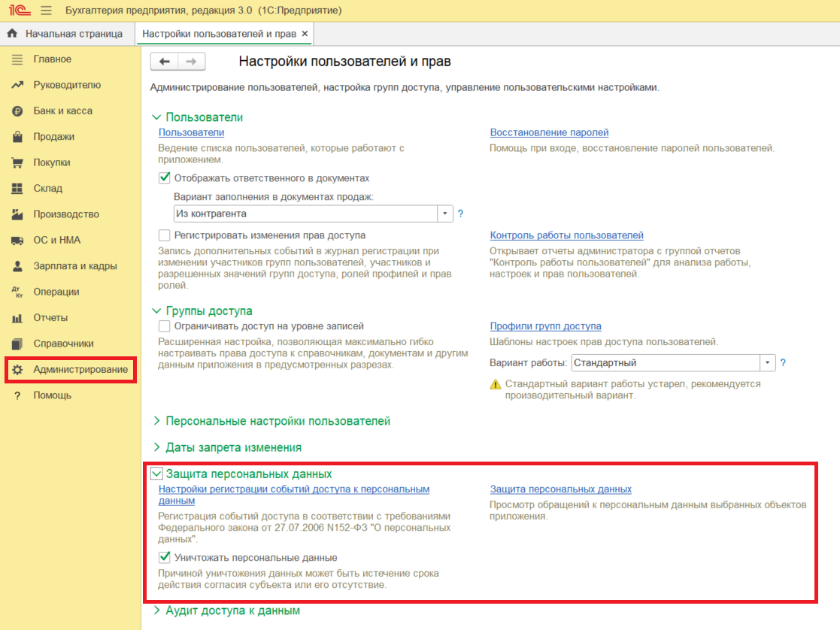Screen dimensions: 840x630
Task: Click the Вариант работы Стандартный field
Action: 665,362
